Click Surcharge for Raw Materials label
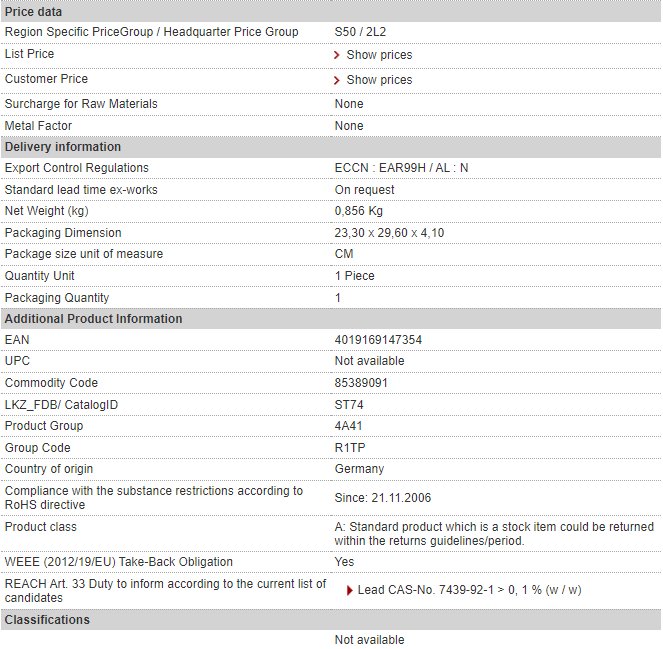663x649 pixels. click(81, 104)
